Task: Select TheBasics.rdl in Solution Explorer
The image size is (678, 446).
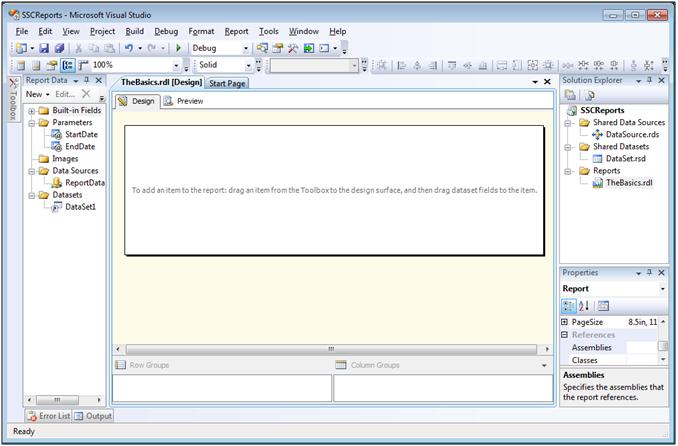Action: pyautogui.click(x=629, y=183)
